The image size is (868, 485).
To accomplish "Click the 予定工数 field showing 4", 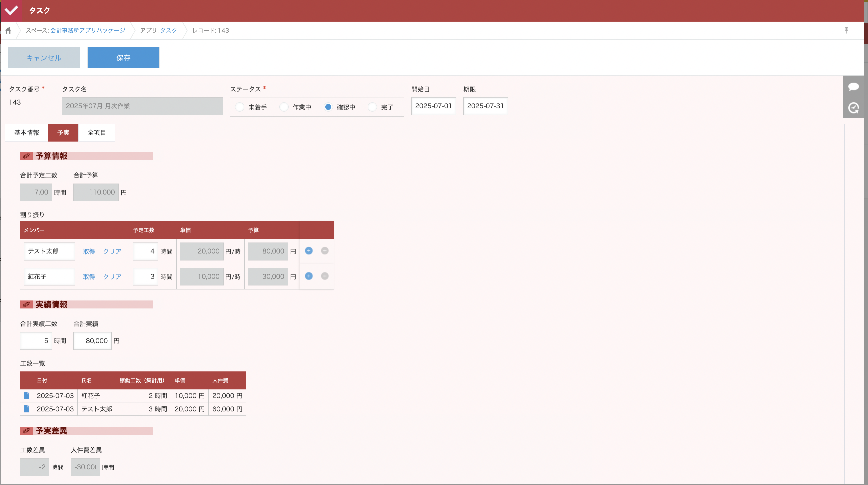I will coord(146,251).
